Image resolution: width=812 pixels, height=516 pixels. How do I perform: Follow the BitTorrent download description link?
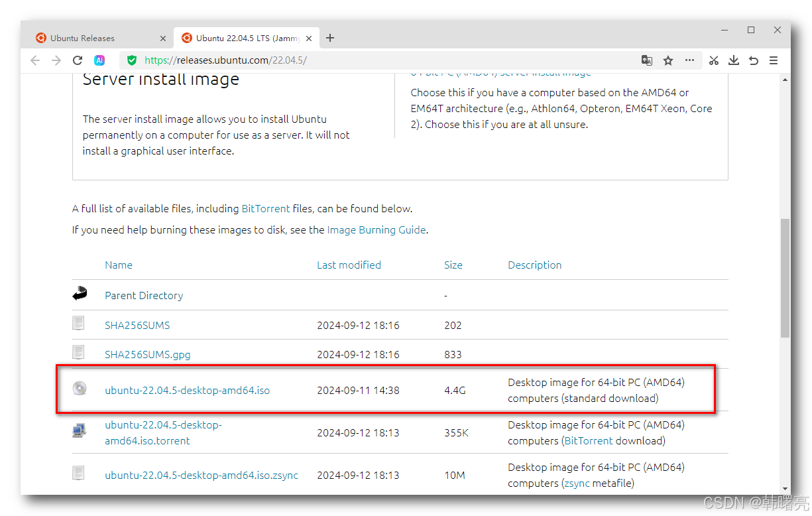pos(589,441)
